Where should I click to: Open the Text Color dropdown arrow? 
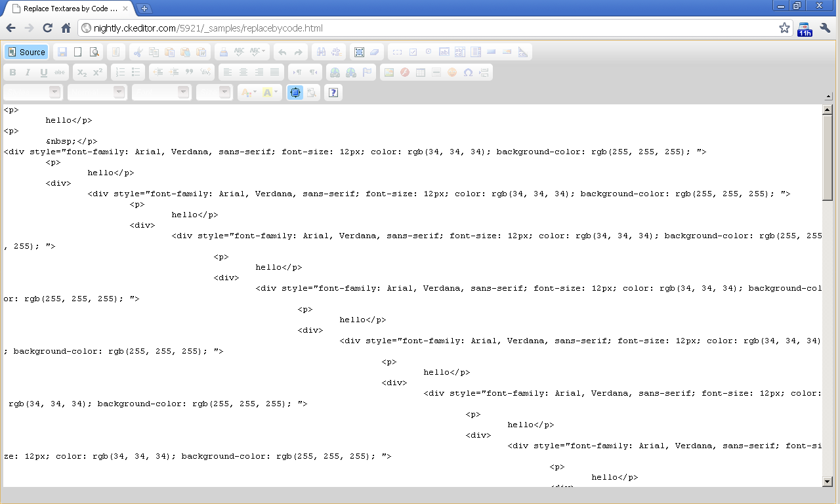[x=255, y=92]
